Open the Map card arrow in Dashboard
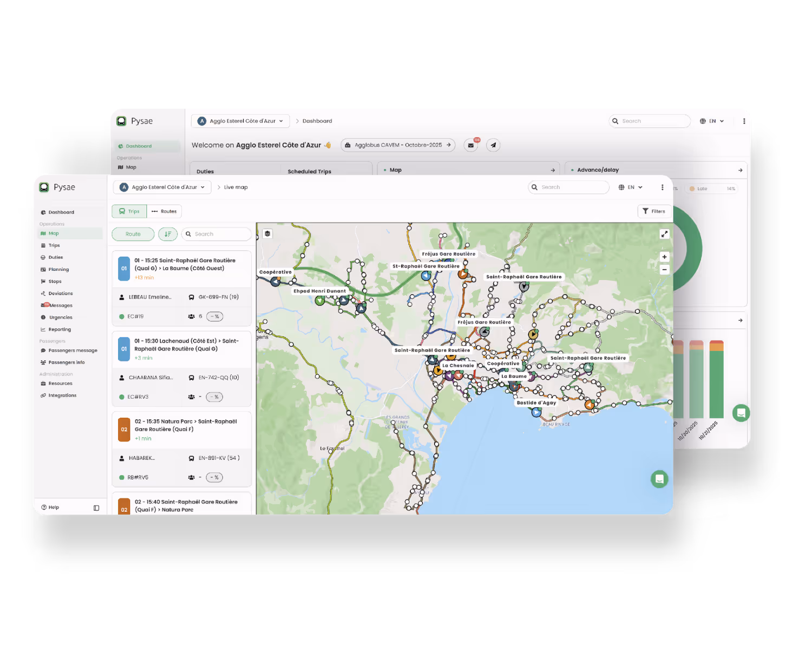Image resolution: width=812 pixels, height=650 pixels. pos(553,170)
